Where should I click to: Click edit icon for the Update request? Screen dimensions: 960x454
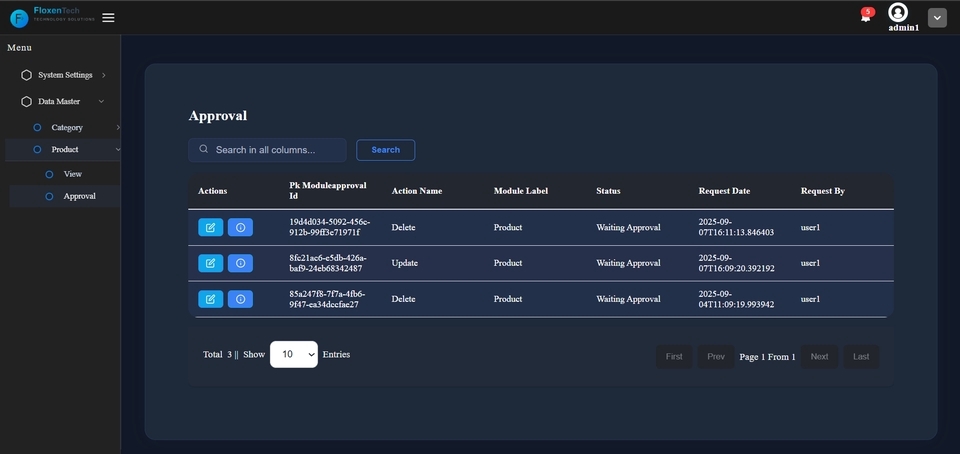tap(210, 263)
